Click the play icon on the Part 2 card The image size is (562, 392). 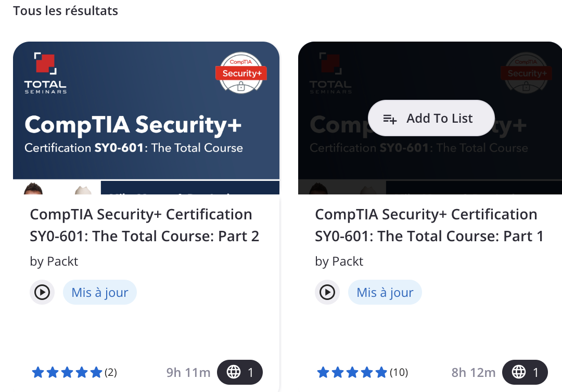tap(42, 293)
